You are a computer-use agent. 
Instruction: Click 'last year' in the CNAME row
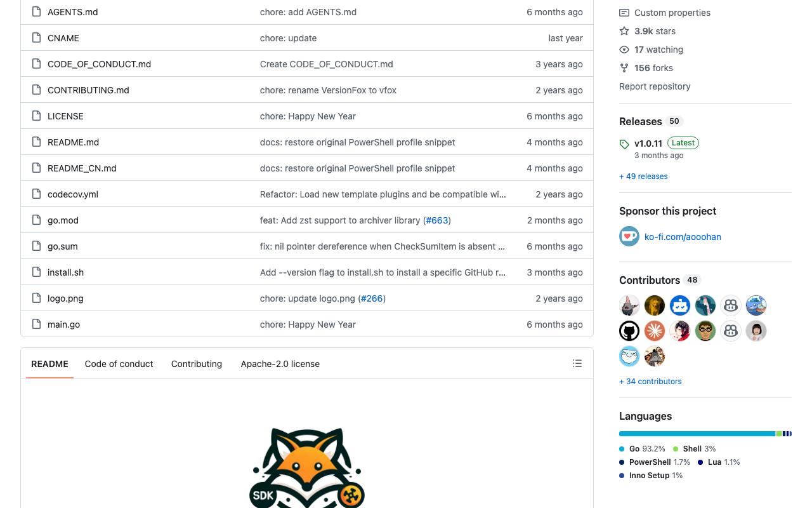tap(565, 38)
